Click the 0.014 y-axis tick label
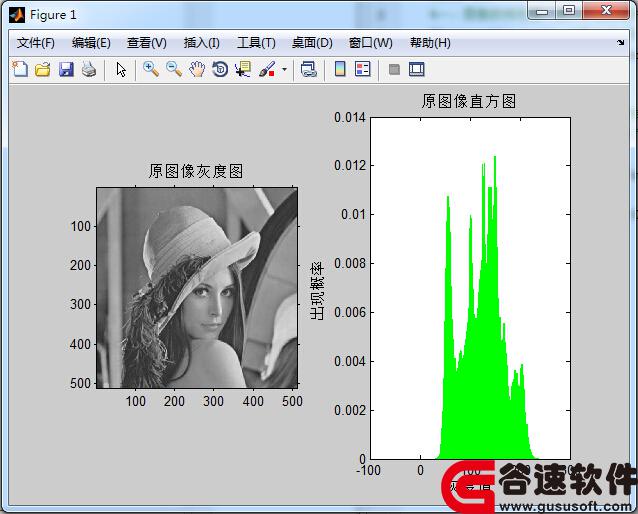The image size is (638, 514). (x=350, y=118)
